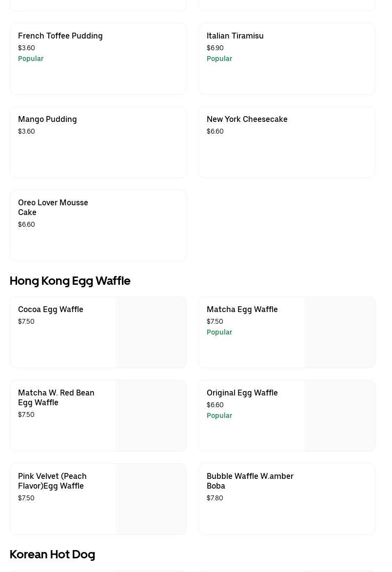Image resolution: width=392 pixels, height=572 pixels.
Task: Click the Original Egg Waffle photo placeholder
Action: coord(339,416)
